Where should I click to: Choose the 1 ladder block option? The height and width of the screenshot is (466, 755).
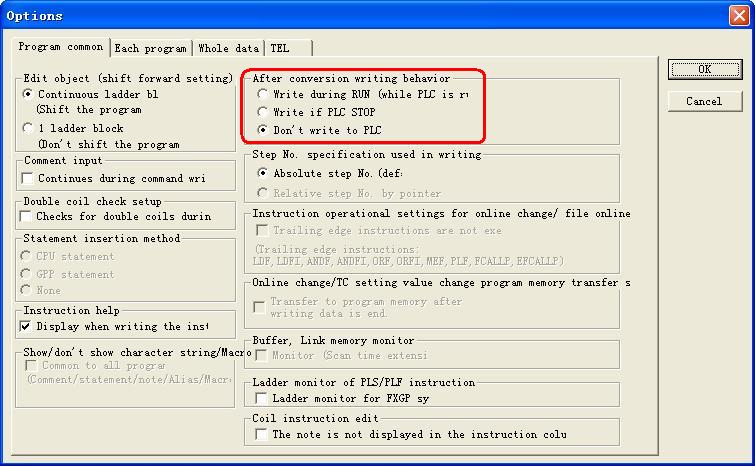coord(28,129)
